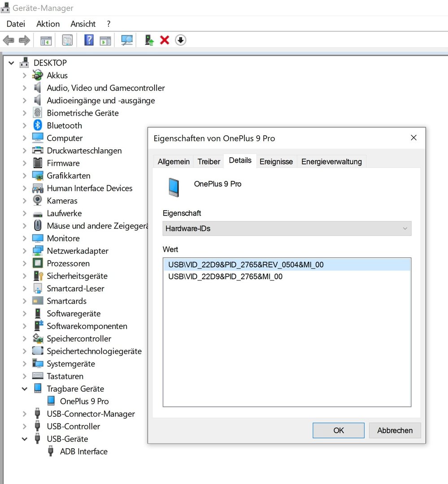Select ADB Interface in the device tree

tap(83, 451)
